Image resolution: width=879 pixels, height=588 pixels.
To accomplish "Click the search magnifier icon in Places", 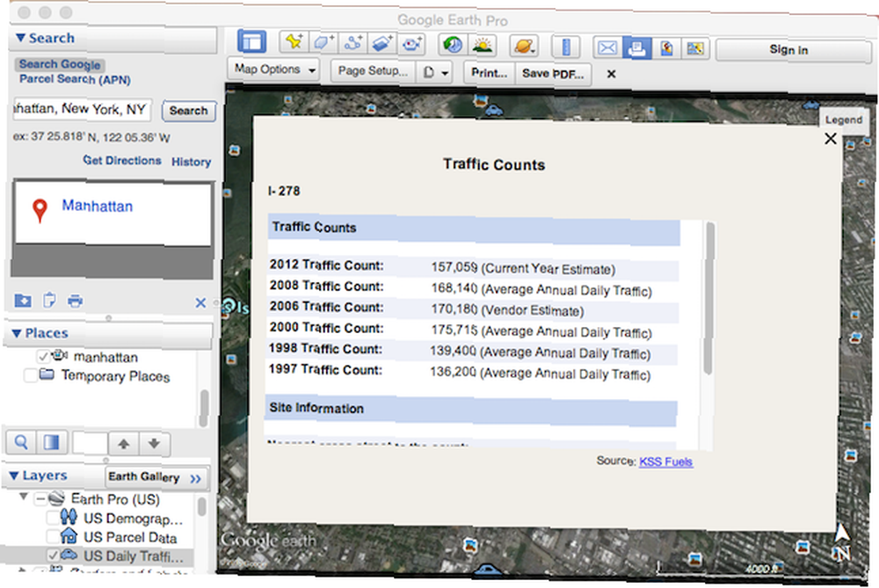I will [21, 442].
